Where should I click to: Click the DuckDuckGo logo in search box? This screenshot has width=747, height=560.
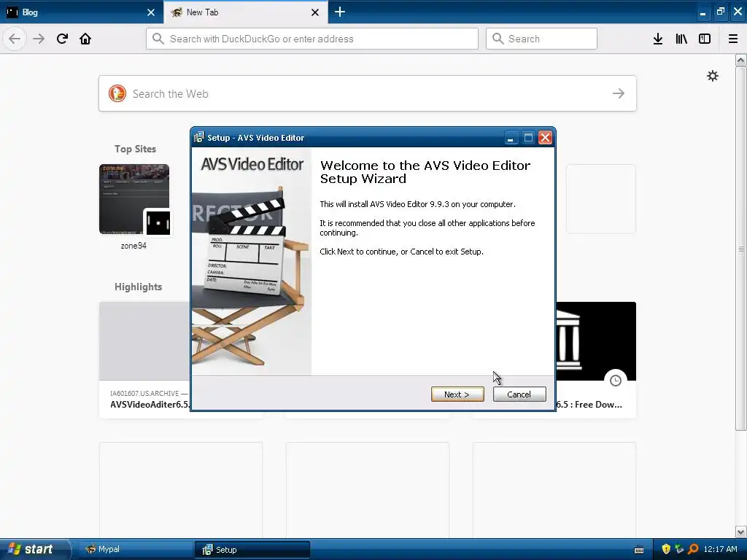pos(117,93)
